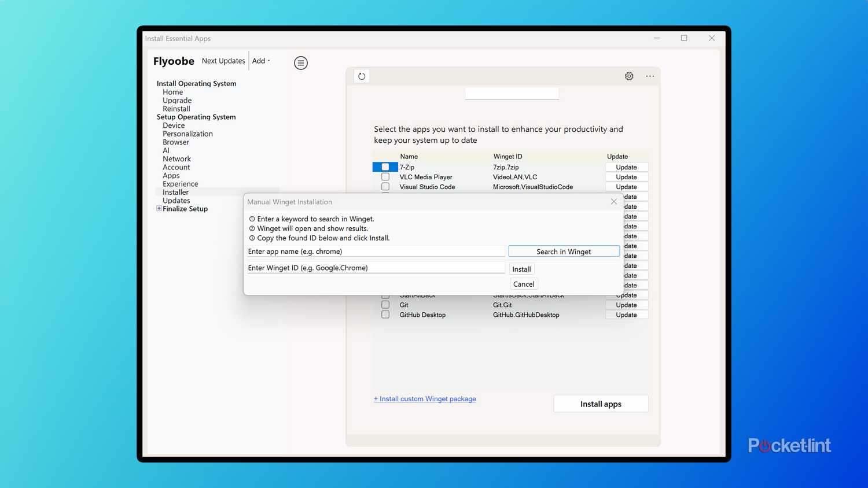The width and height of the screenshot is (868, 488).
Task: Select Updates in the sidebar
Action: pos(176,200)
